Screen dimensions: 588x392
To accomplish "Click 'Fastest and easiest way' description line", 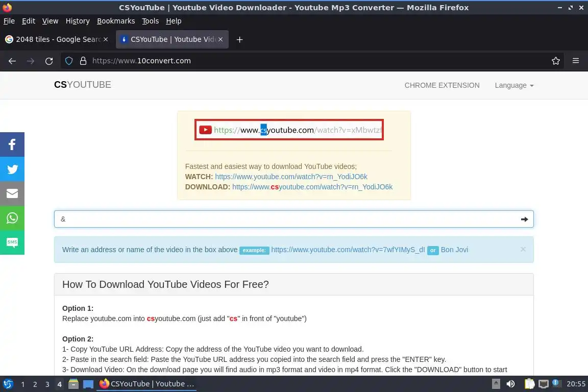I will [271, 166].
